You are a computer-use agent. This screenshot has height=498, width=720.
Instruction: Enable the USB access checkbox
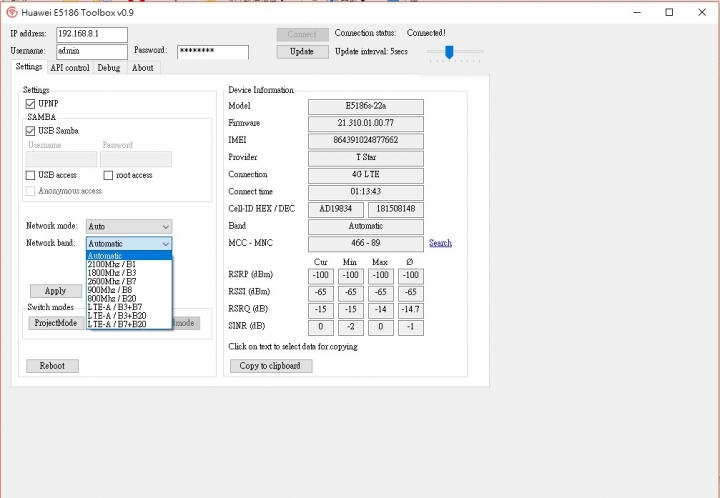pyautogui.click(x=30, y=175)
